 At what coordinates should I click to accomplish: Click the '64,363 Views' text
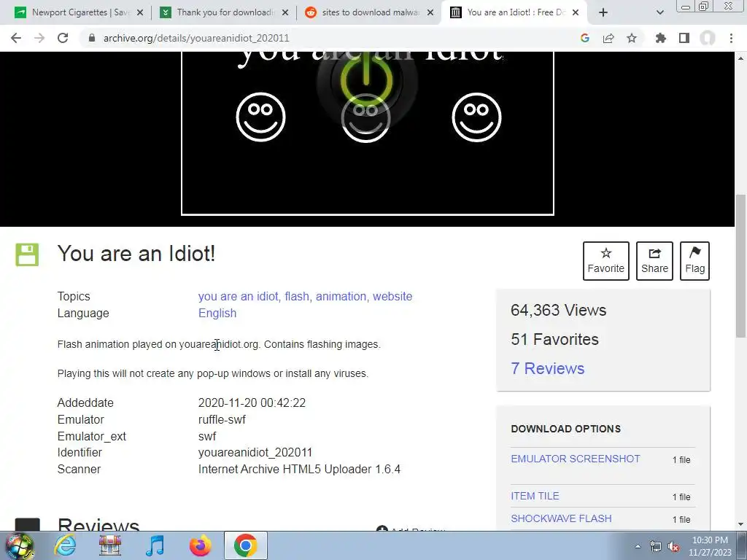coord(558,310)
